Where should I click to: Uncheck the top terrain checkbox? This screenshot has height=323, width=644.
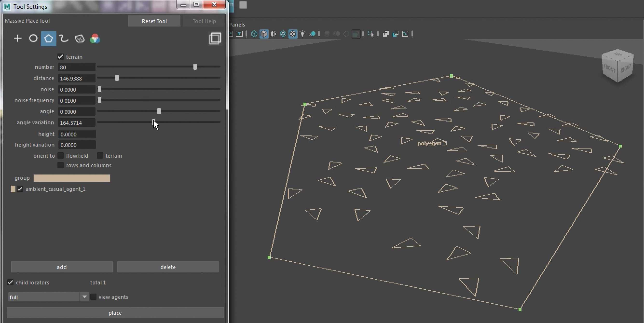(61, 57)
